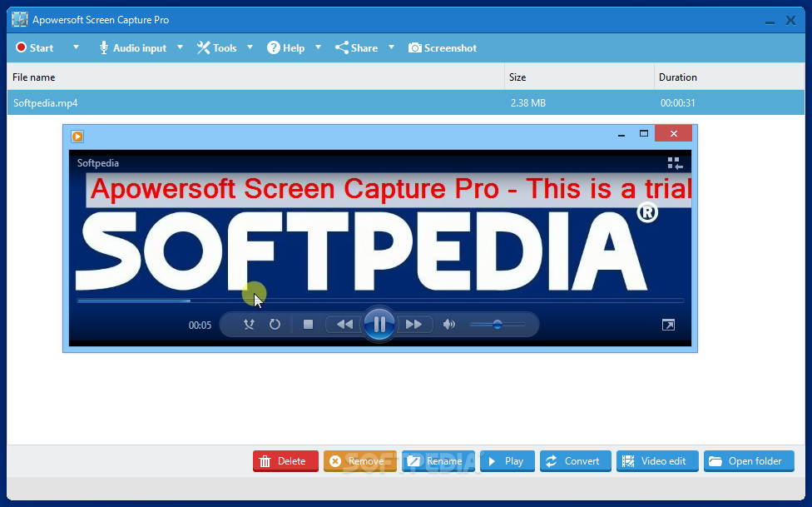
Task: Close Apowersoft Screen Capture Pro window
Action: [x=790, y=20]
